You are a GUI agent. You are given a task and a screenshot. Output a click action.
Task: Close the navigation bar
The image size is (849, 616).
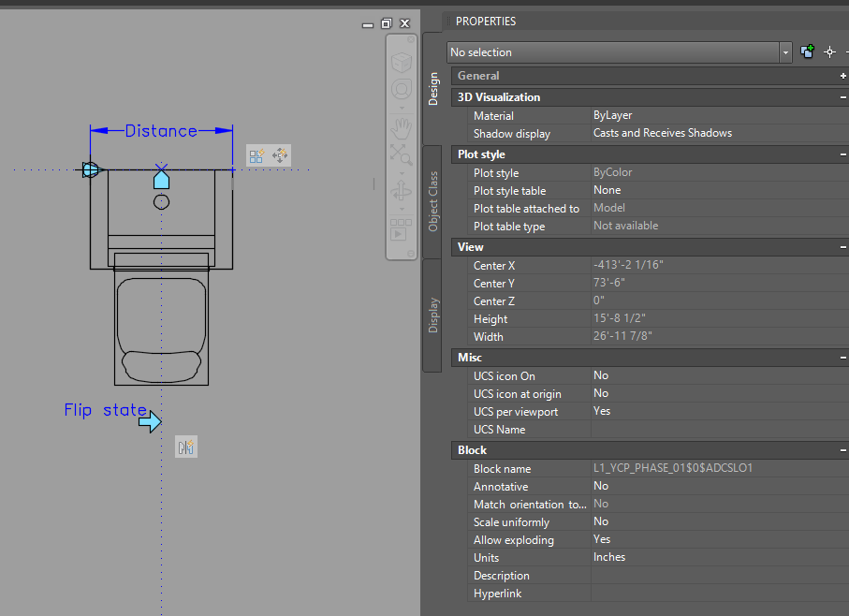411,39
